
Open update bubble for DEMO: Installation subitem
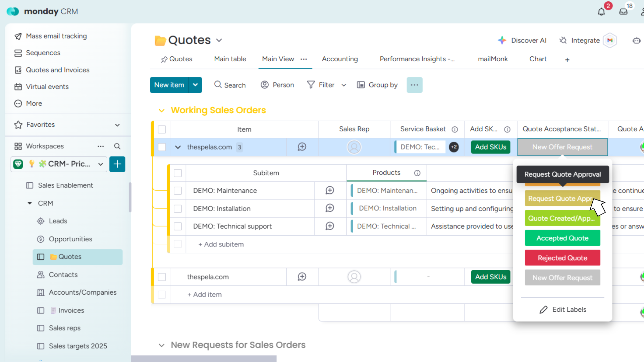point(330,208)
